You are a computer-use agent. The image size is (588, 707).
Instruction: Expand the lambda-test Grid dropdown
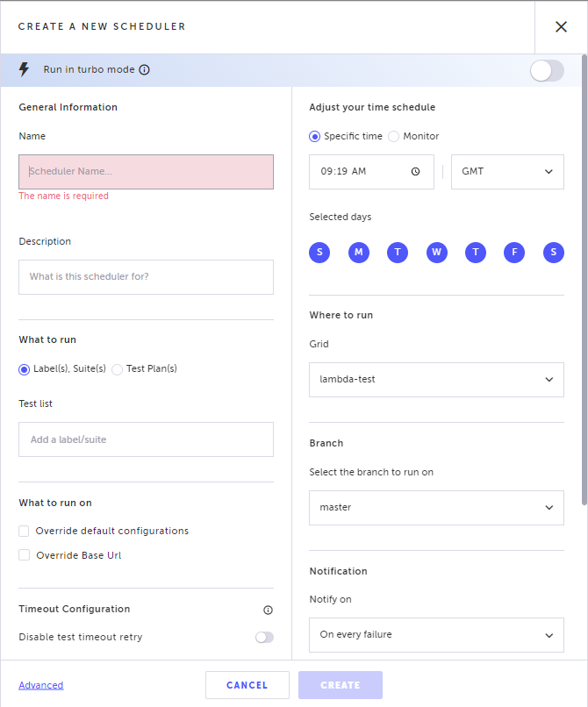[436, 380]
